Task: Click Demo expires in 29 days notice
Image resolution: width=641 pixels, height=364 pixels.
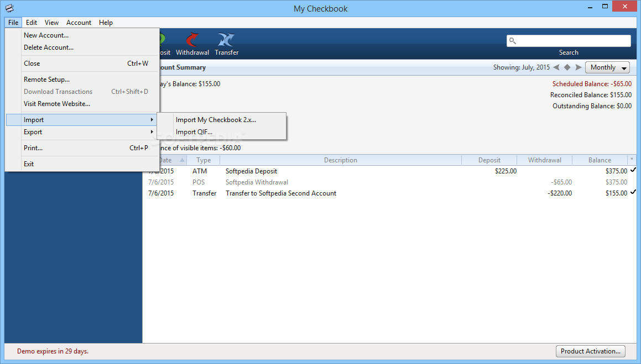Action: point(53,351)
